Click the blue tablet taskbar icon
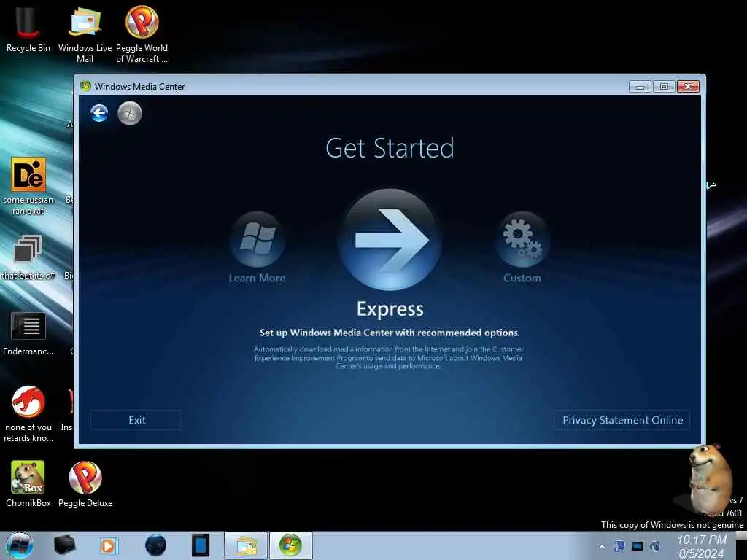 pyautogui.click(x=200, y=545)
